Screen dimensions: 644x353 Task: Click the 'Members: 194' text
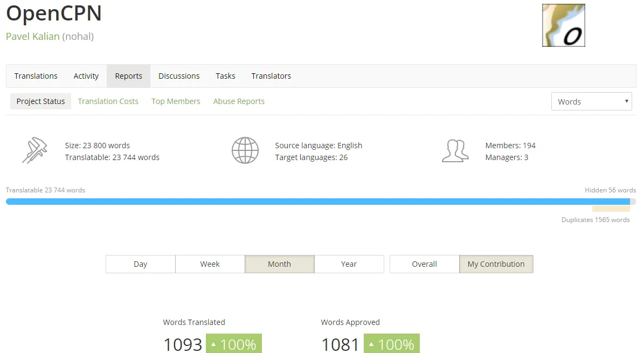[510, 146]
